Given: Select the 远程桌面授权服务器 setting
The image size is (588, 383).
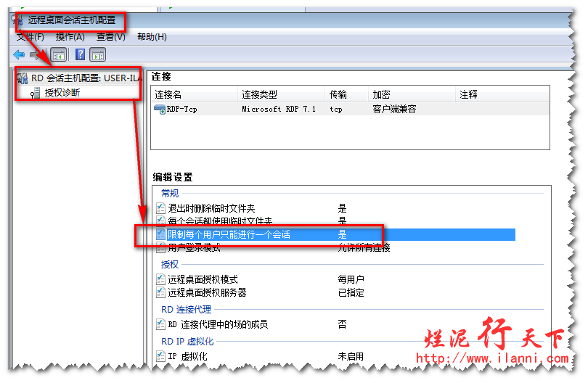Looking at the screenshot, I should click(x=207, y=292).
